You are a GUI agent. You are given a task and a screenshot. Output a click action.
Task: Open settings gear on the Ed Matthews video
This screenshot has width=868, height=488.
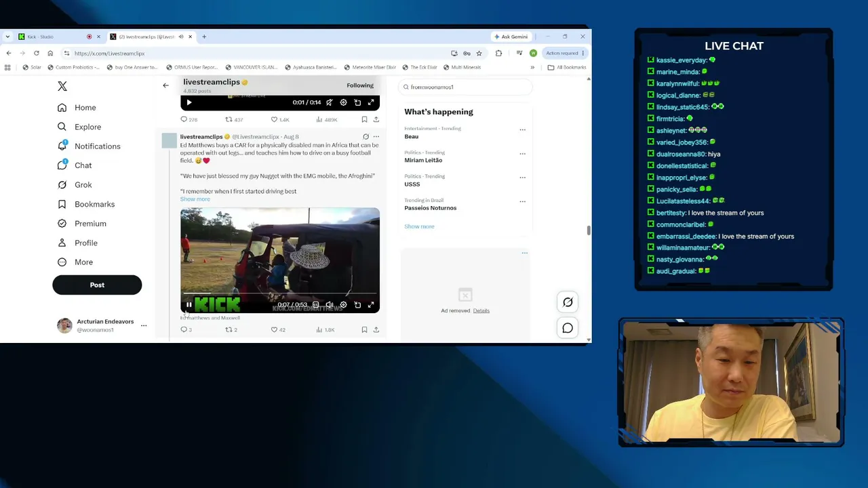tap(343, 305)
